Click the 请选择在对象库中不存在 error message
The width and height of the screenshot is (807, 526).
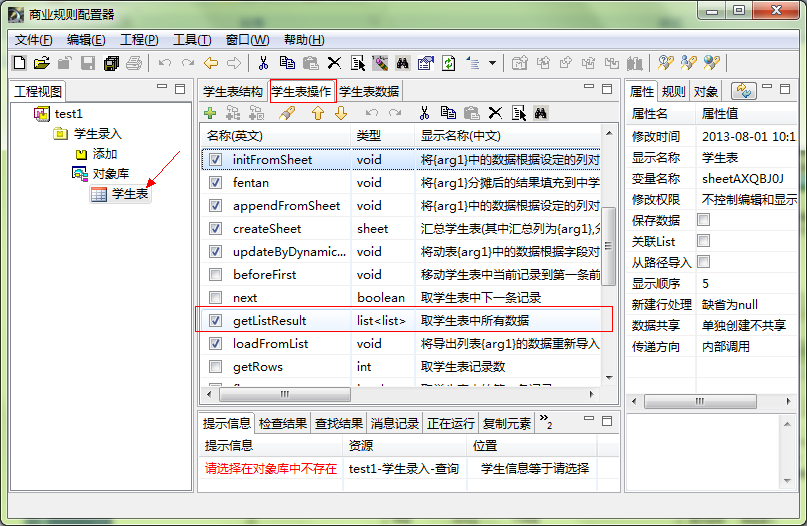[x=271, y=468]
